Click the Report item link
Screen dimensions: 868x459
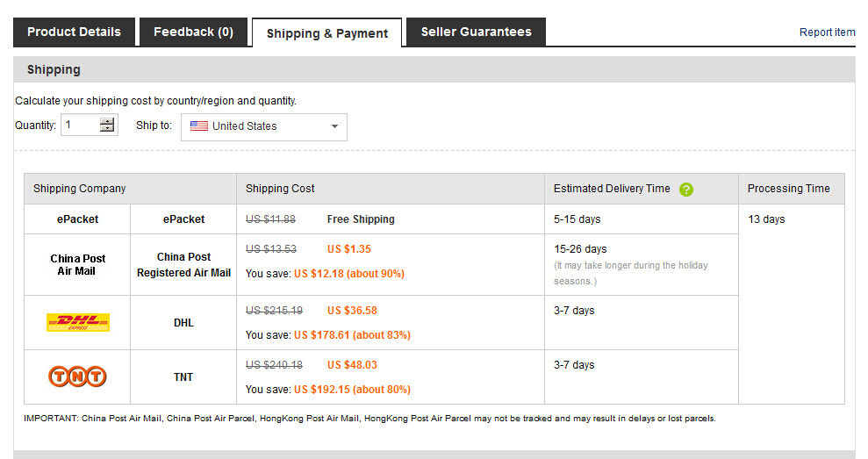click(x=827, y=32)
